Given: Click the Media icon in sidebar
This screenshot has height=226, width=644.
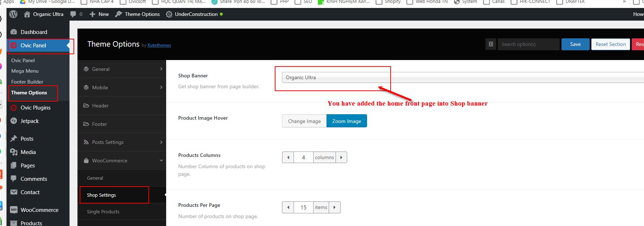Looking at the screenshot, I should pos(14,152).
